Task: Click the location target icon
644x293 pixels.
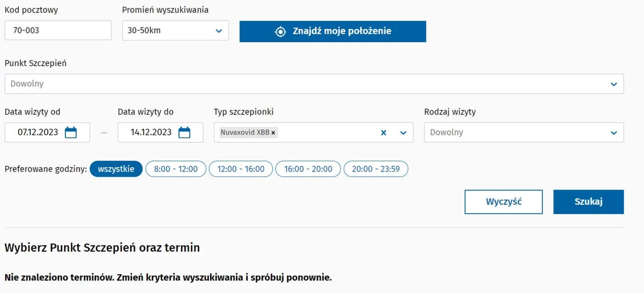Action: pos(280,32)
